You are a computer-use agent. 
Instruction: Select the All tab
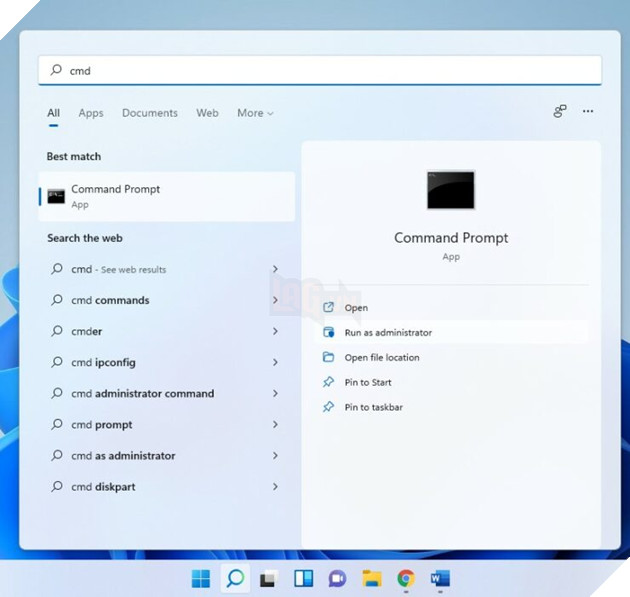pyautogui.click(x=53, y=113)
